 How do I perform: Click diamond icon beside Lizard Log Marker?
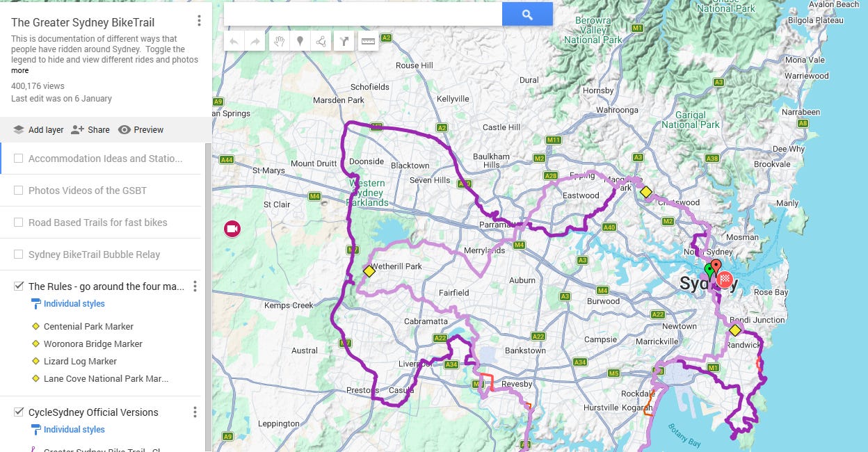click(35, 361)
